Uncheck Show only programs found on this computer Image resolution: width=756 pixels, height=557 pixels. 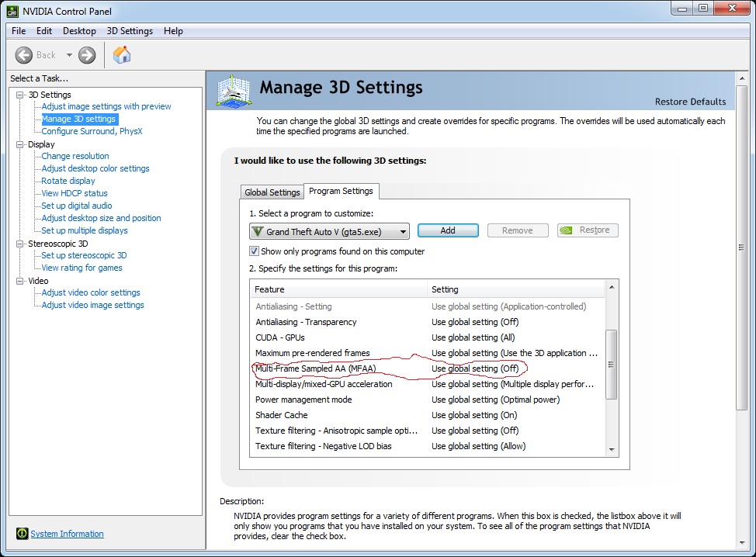(254, 251)
